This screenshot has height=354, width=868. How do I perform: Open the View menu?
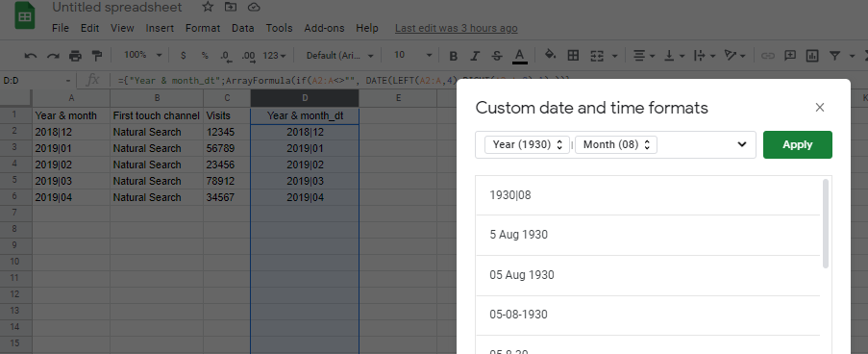122,28
